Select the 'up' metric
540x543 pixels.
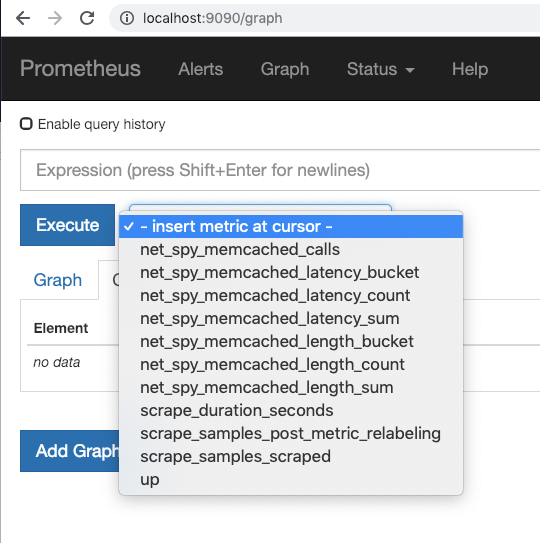click(x=291, y=480)
